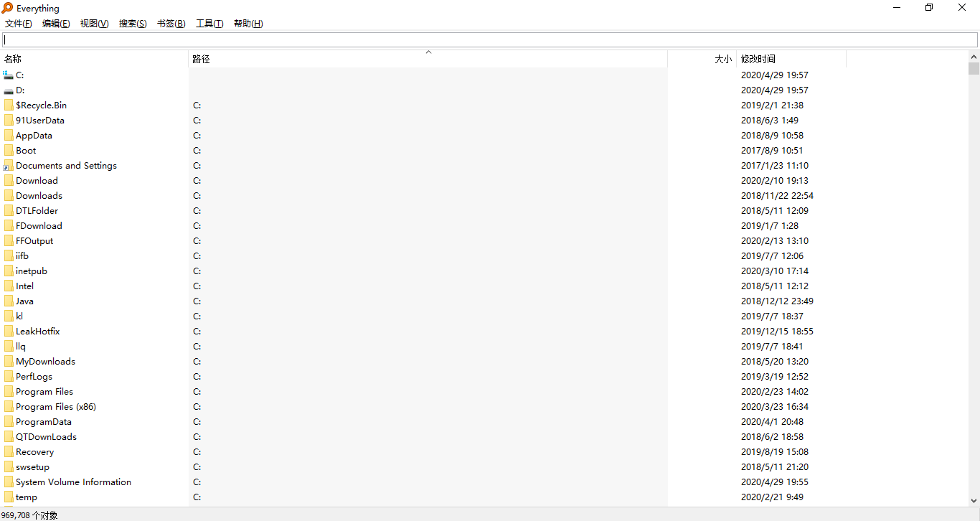Select the QTDownLoads entry

[x=46, y=436]
